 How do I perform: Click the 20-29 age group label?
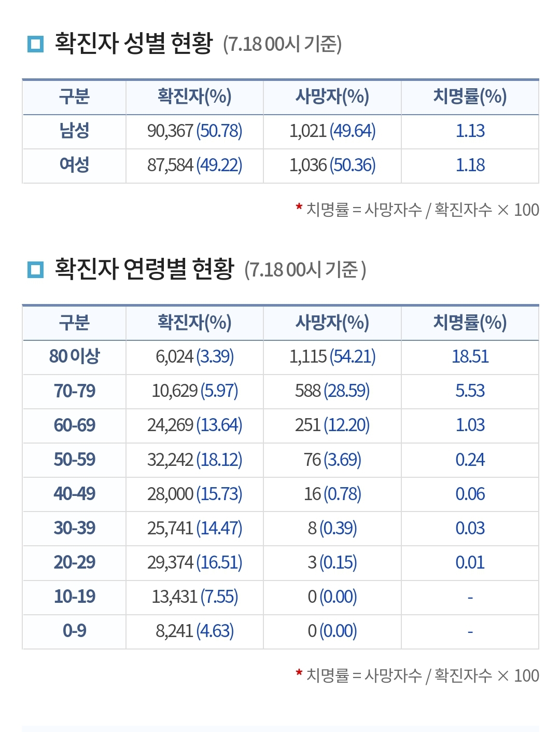(74, 562)
